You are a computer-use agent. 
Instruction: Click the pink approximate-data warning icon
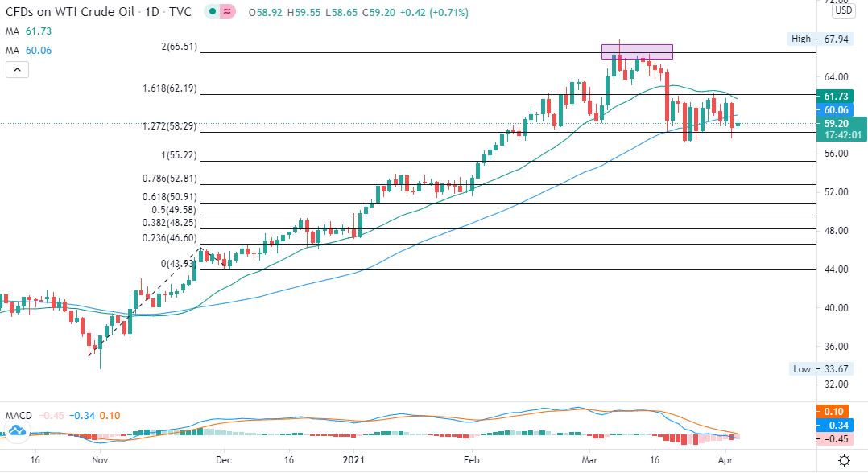pos(228,11)
